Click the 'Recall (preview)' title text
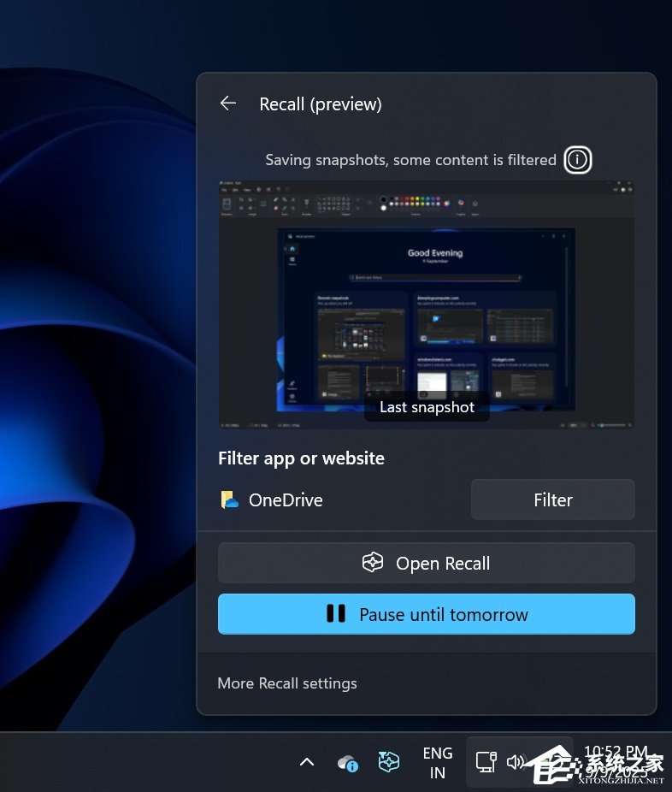Screen dimensions: 672x792 click(x=321, y=104)
